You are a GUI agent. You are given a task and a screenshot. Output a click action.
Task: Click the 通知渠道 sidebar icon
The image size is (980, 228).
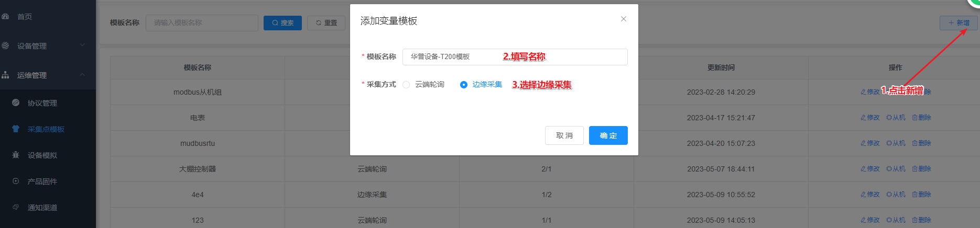click(x=16, y=208)
